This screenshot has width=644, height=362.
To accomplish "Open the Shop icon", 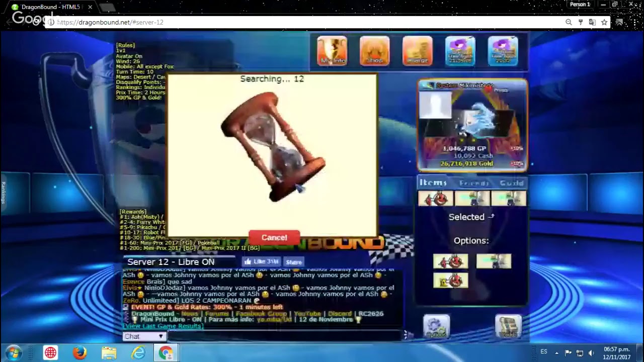I will tap(375, 51).
